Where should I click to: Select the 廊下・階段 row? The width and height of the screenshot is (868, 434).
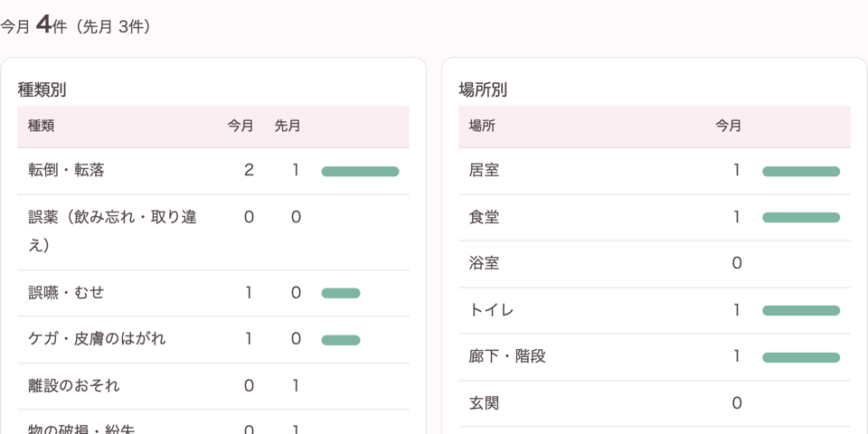(x=655, y=356)
